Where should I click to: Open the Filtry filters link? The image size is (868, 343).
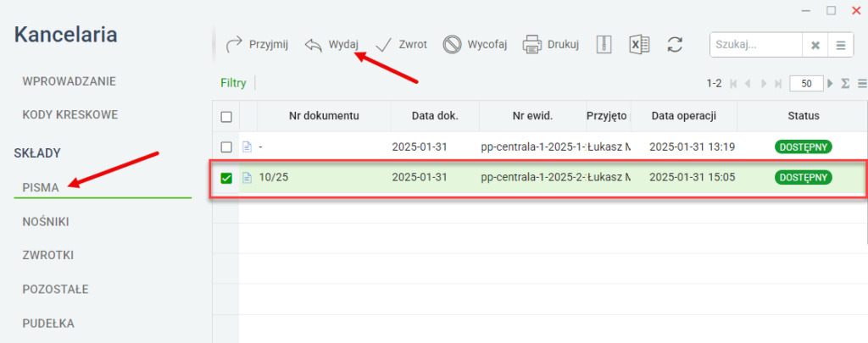(233, 83)
